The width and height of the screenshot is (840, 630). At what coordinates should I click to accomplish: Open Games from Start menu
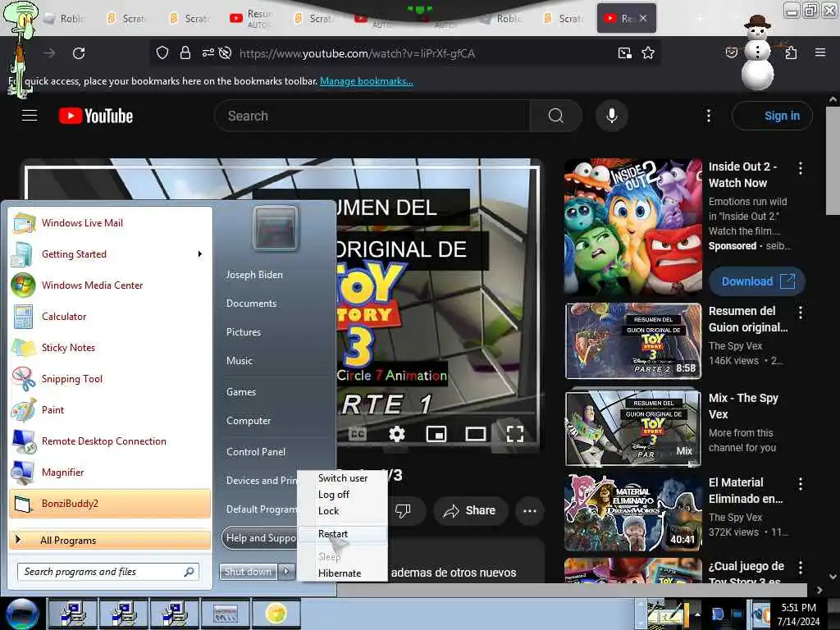[241, 392]
